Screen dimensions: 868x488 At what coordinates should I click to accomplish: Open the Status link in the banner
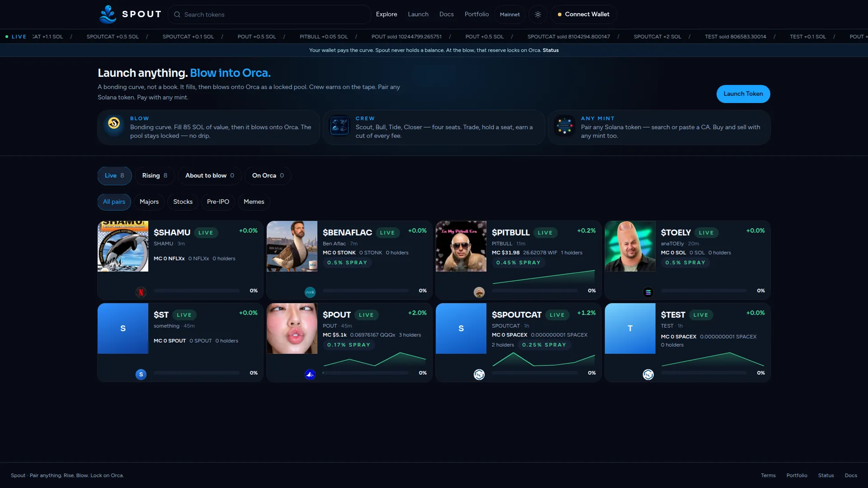pyautogui.click(x=551, y=50)
